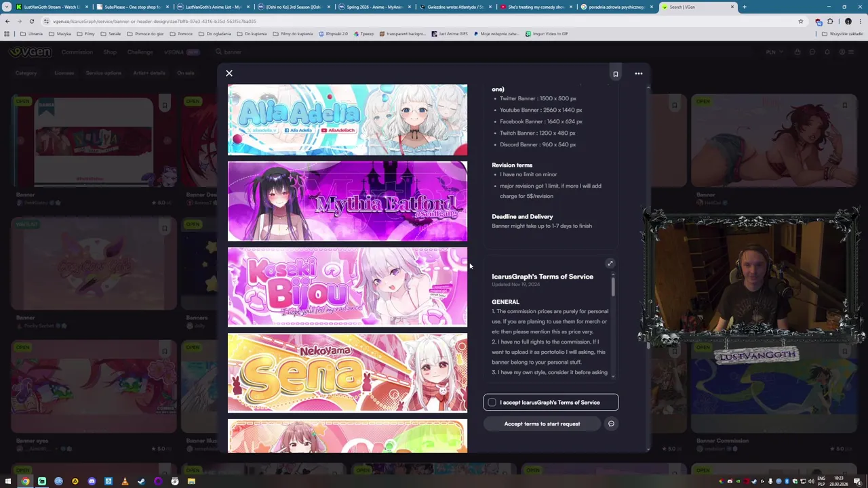This screenshot has width=868, height=488.
Task: Open the Wszystkie zakładki bookmarks folder
Action: tap(843, 34)
